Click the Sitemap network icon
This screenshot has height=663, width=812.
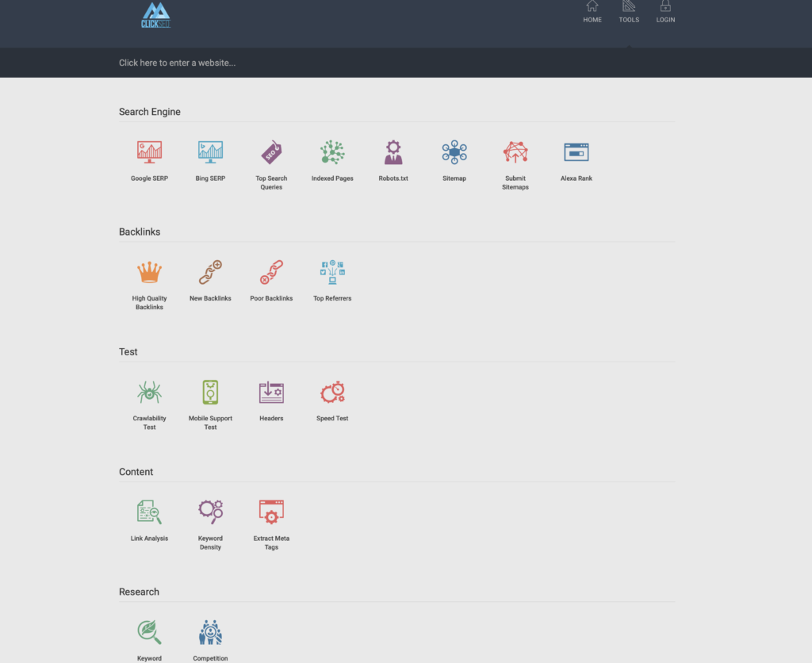[x=454, y=151]
